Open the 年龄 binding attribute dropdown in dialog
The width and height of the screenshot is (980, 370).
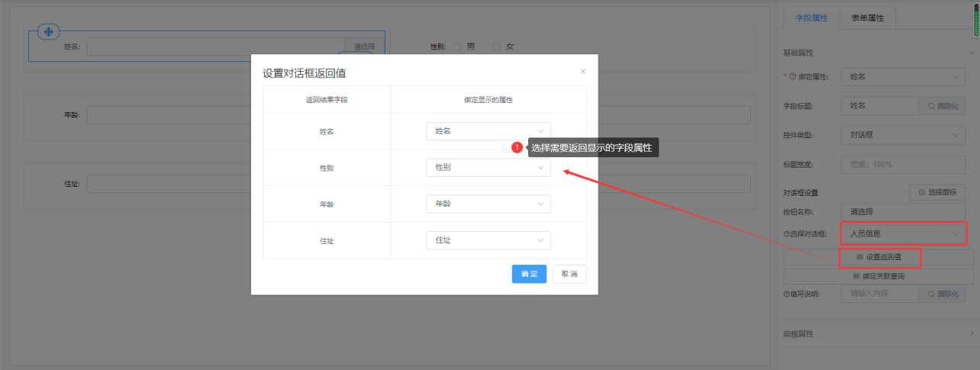click(x=488, y=204)
